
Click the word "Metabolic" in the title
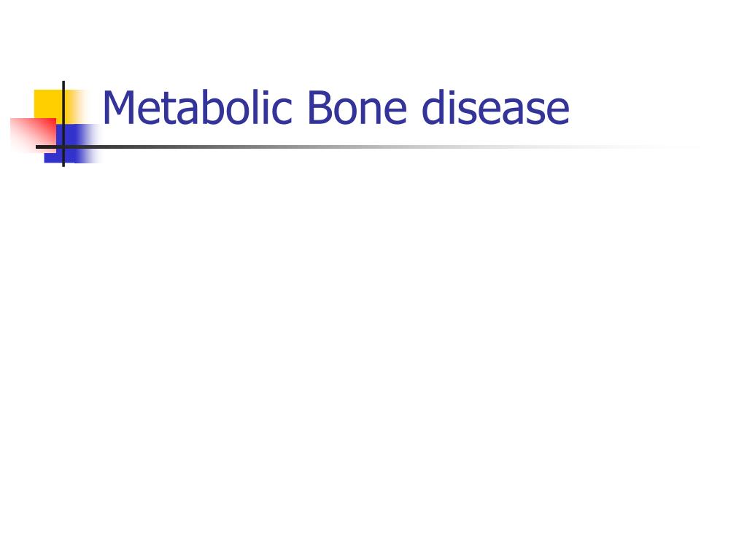[x=197, y=108]
